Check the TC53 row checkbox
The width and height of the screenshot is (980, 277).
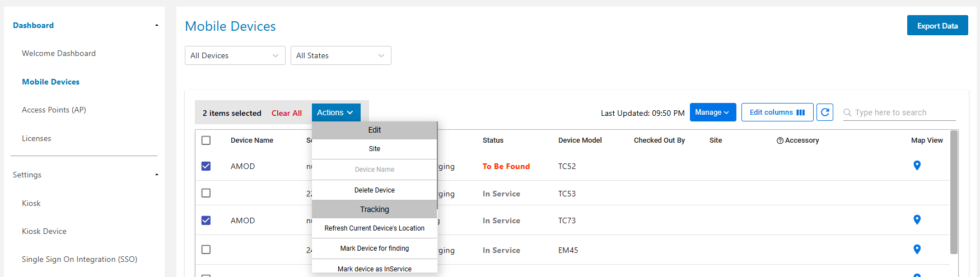(206, 193)
